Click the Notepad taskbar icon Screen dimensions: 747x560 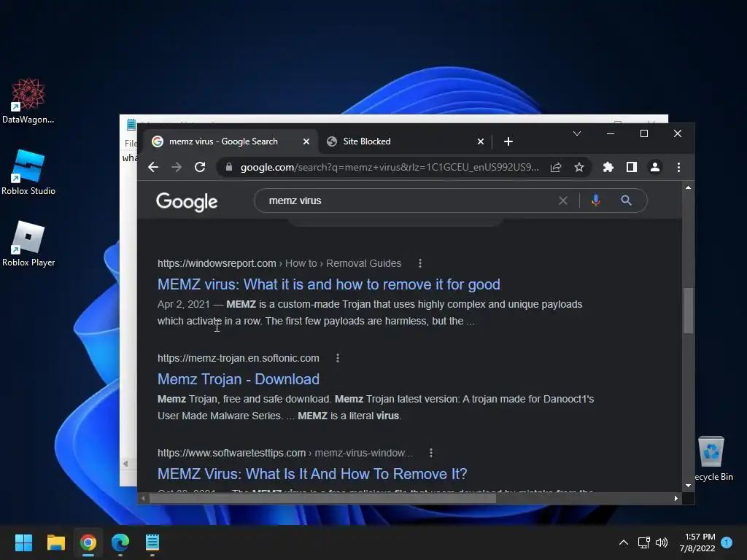152,542
